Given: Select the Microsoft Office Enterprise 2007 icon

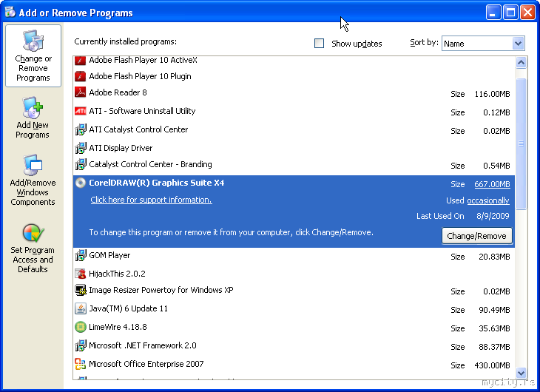Looking at the screenshot, I should point(81,364).
